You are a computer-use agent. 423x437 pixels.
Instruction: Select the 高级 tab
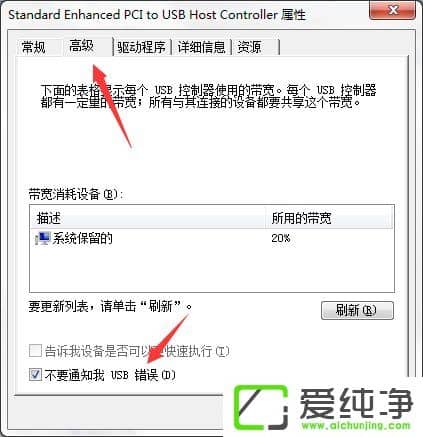pyautogui.click(x=82, y=45)
